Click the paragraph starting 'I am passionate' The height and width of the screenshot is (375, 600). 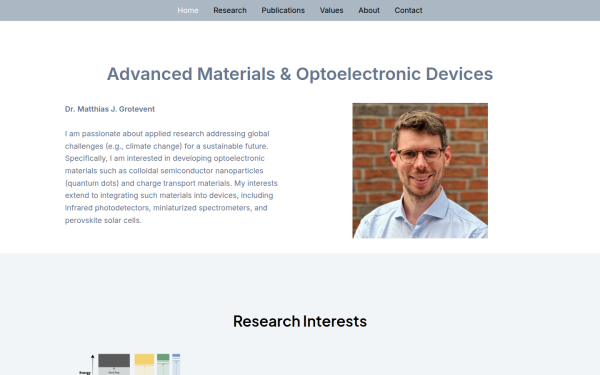[171, 177]
